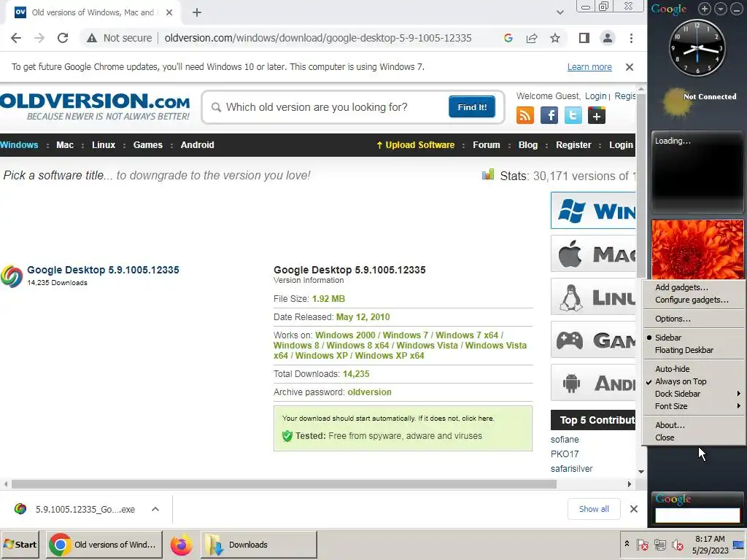Open Action Center flag icon

pos(642,544)
